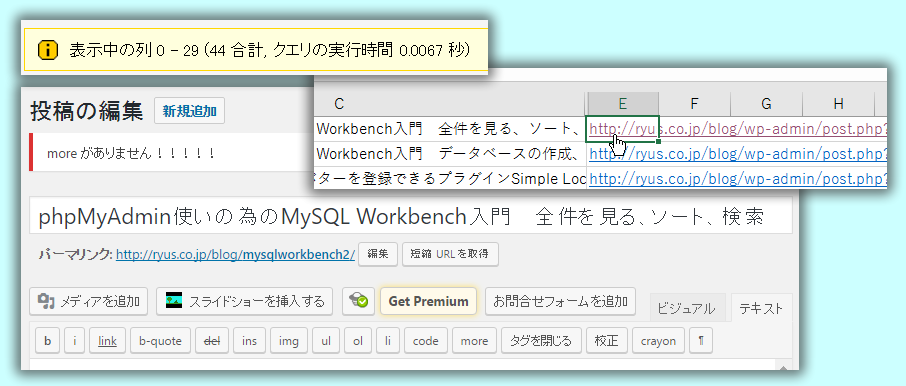Viewport: 906px width, 386px height.
Task: Click the Get Premium button
Action: pyautogui.click(x=428, y=301)
